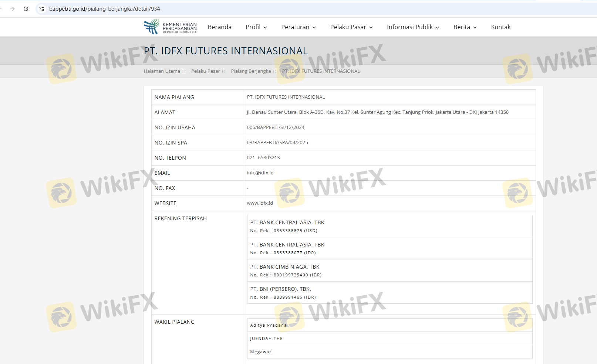597x364 pixels.
Task: Expand the Berita dropdown menu
Action: coord(465,27)
